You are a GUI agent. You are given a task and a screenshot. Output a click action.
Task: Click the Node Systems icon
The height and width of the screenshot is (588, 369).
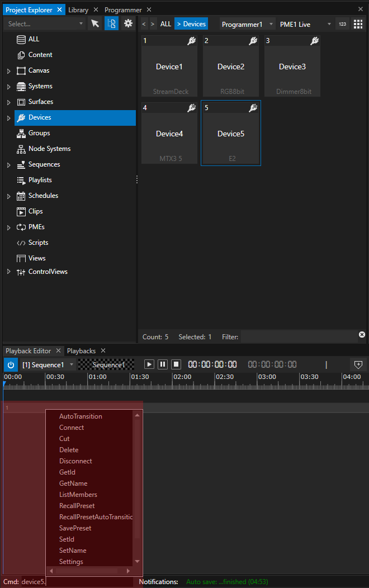point(21,149)
